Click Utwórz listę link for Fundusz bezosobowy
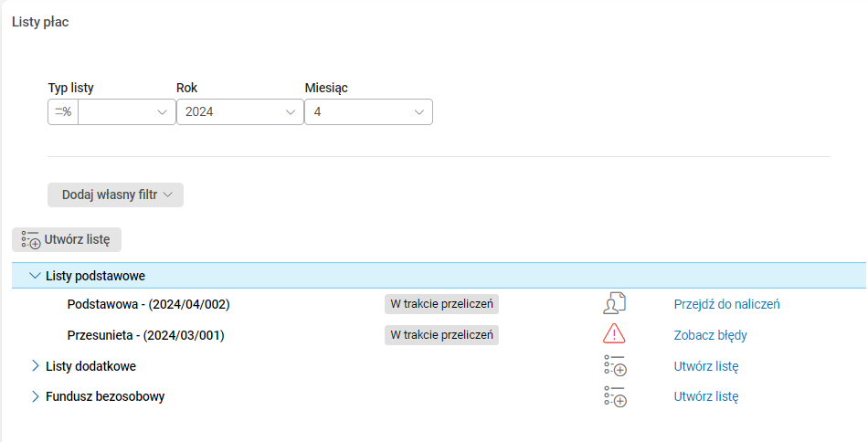868x442 pixels. (705, 396)
